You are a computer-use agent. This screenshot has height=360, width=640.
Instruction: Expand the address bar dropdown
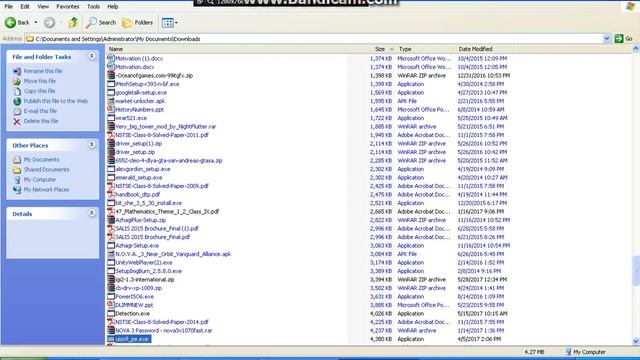pyautogui.click(x=607, y=39)
